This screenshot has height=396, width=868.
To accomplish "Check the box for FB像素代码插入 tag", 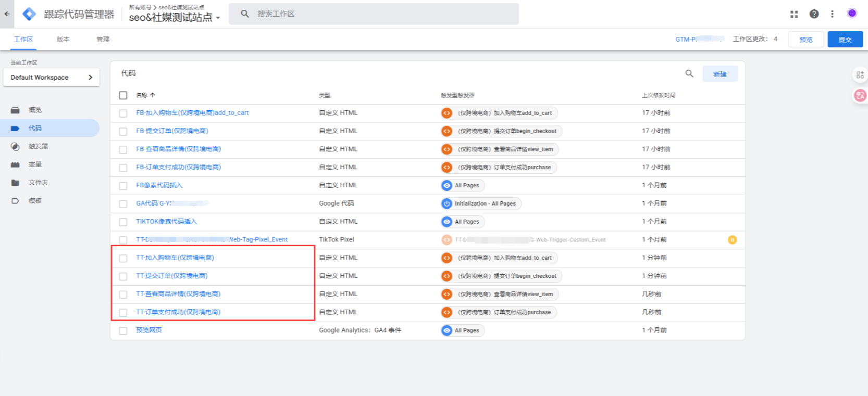I will point(123,186).
